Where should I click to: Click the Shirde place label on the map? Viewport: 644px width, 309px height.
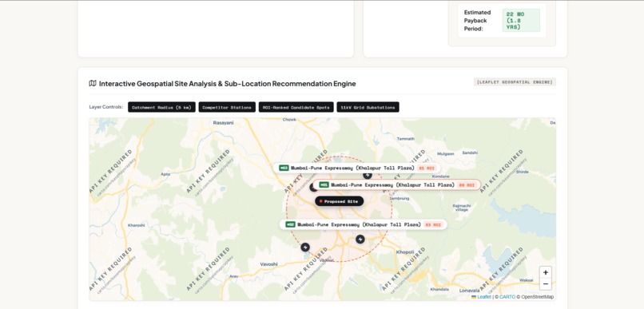point(522,172)
